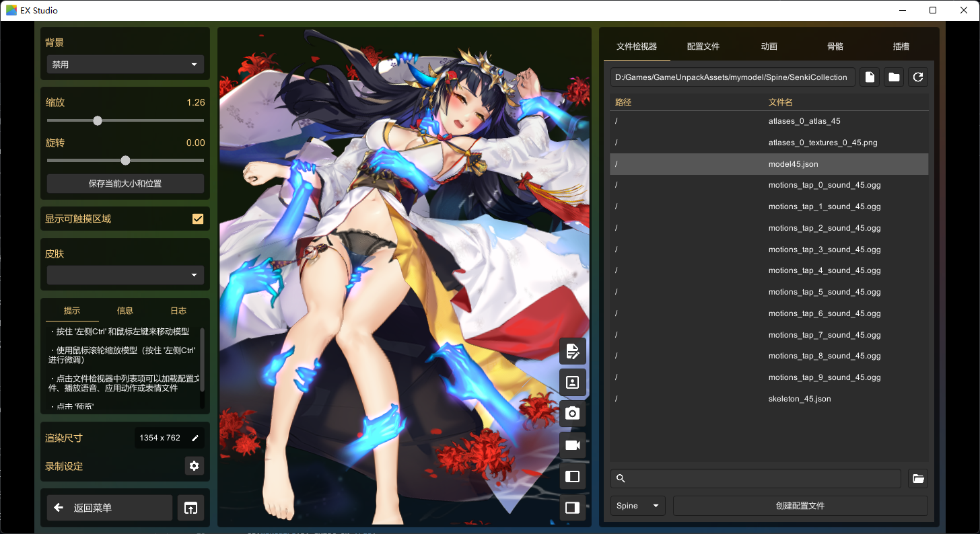Click the 创建配置文件 button
Image resolution: width=980 pixels, height=534 pixels.
(x=800, y=506)
